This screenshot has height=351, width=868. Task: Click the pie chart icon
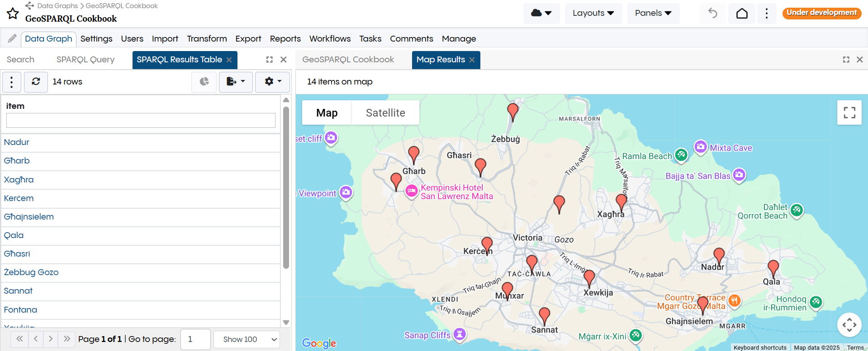(204, 82)
